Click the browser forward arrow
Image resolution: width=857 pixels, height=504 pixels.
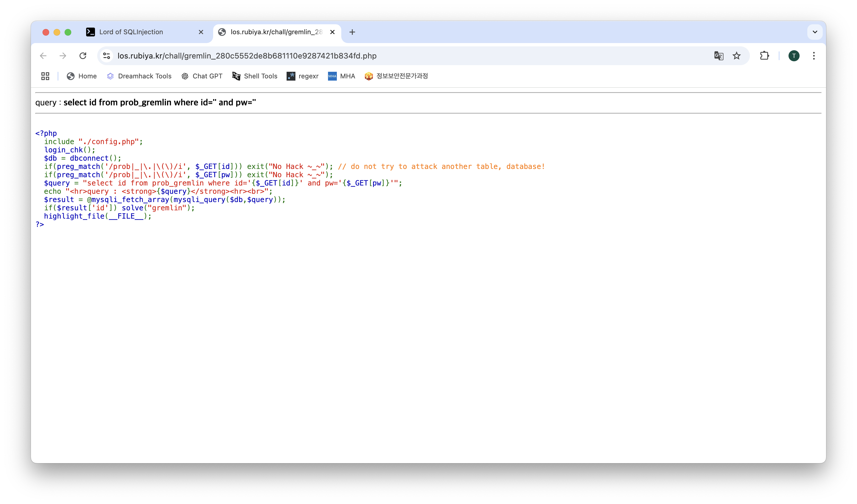[x=63, y=56]
